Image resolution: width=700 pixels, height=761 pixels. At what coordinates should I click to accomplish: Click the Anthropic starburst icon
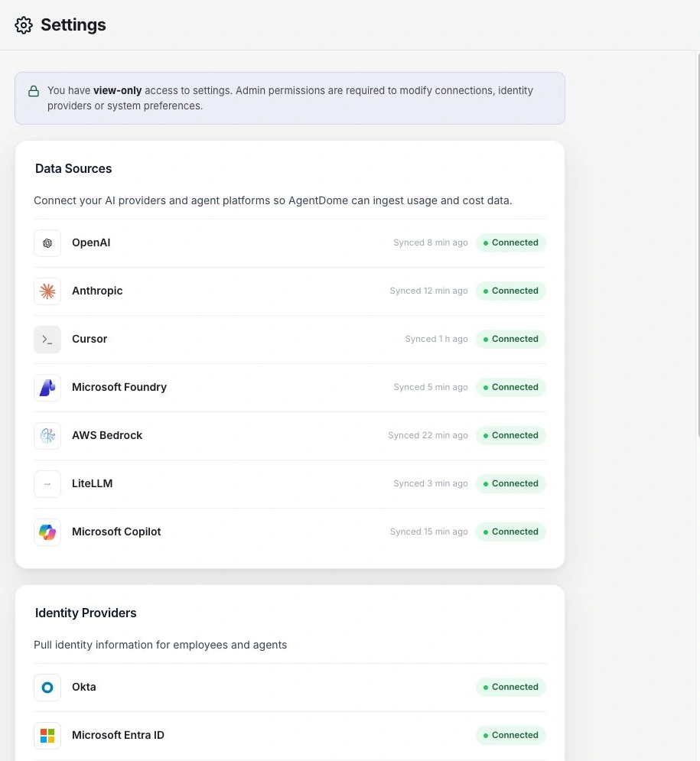47,291
